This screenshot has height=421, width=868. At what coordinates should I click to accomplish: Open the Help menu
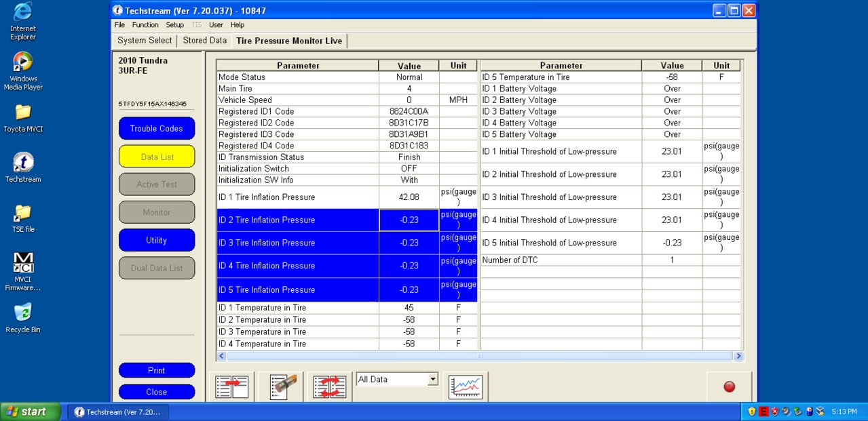pyautogui.click(x=238, y=25)
